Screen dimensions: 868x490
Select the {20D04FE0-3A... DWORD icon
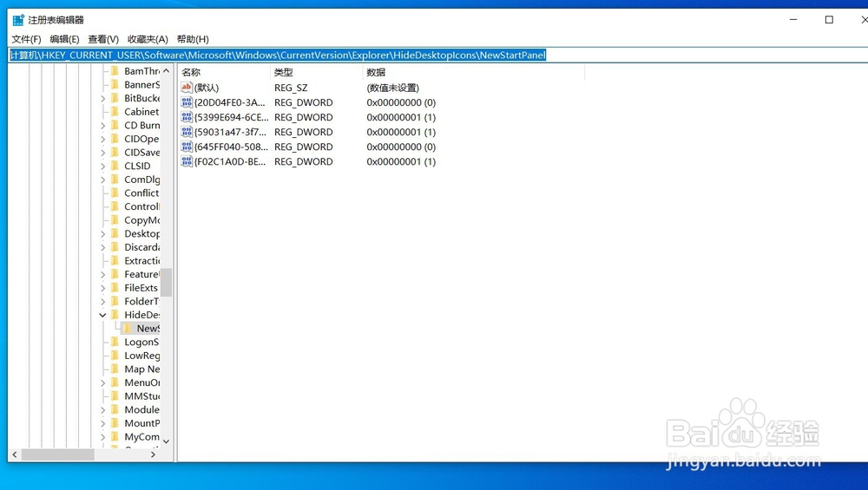(x=187, y=102)
